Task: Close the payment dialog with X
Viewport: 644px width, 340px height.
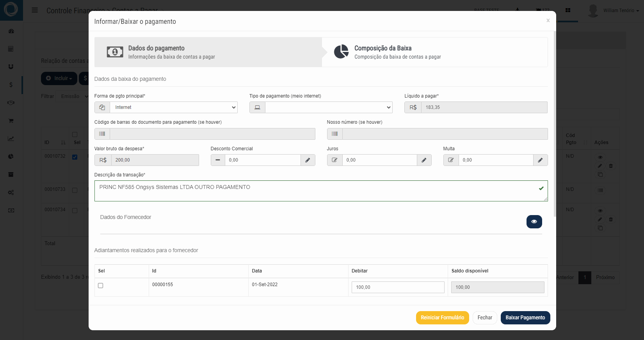Action: [548, 20]
